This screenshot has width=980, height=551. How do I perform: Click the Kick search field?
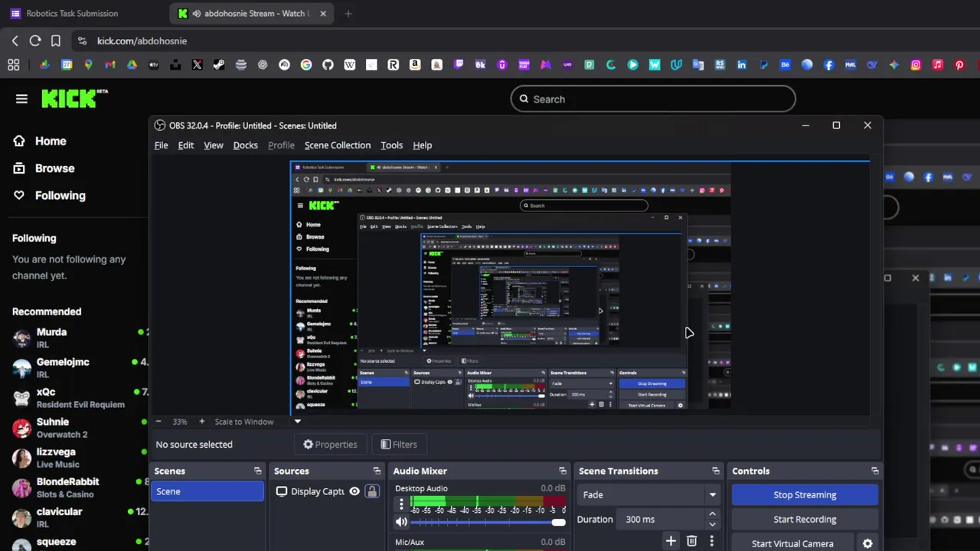[653, 99]
